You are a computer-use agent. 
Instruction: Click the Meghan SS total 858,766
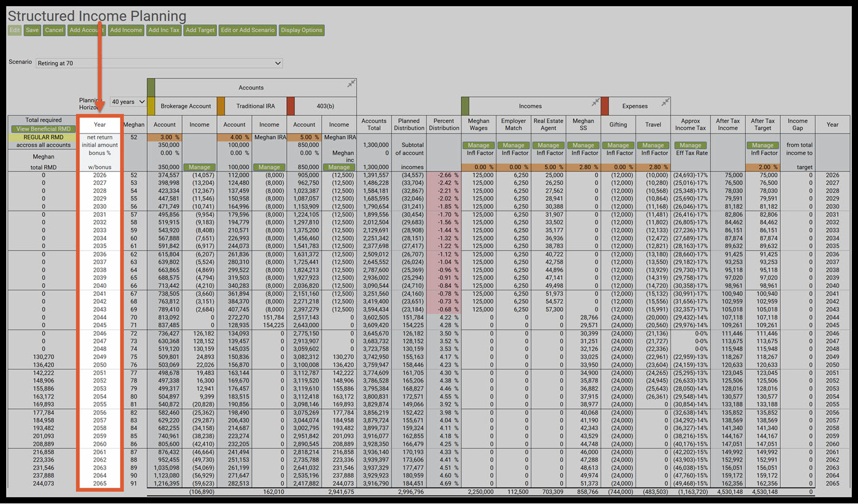point(587,492)
